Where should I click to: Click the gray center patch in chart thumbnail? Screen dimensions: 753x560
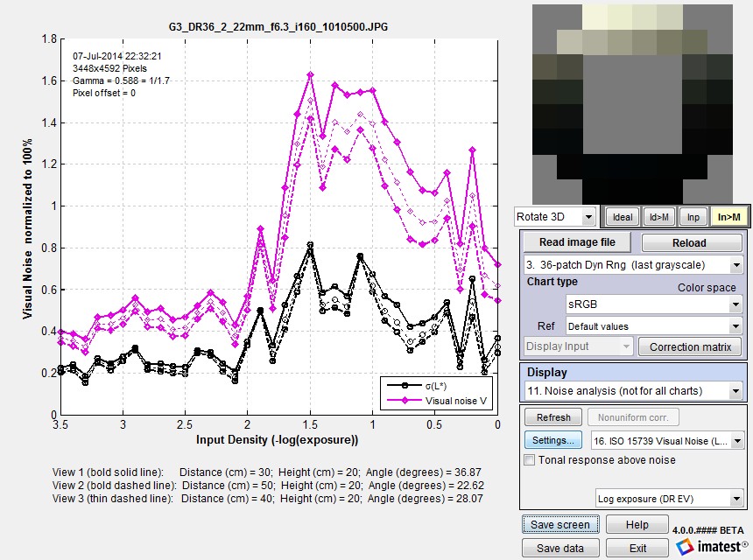click(x=632, y=104)
